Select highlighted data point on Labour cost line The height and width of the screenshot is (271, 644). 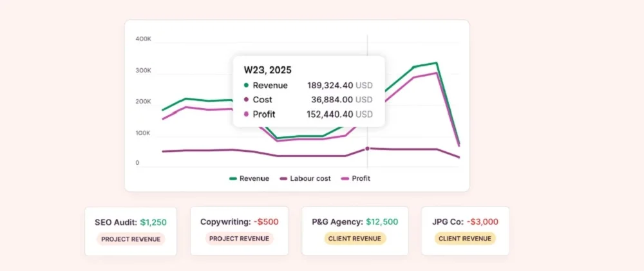pos(368,149)
